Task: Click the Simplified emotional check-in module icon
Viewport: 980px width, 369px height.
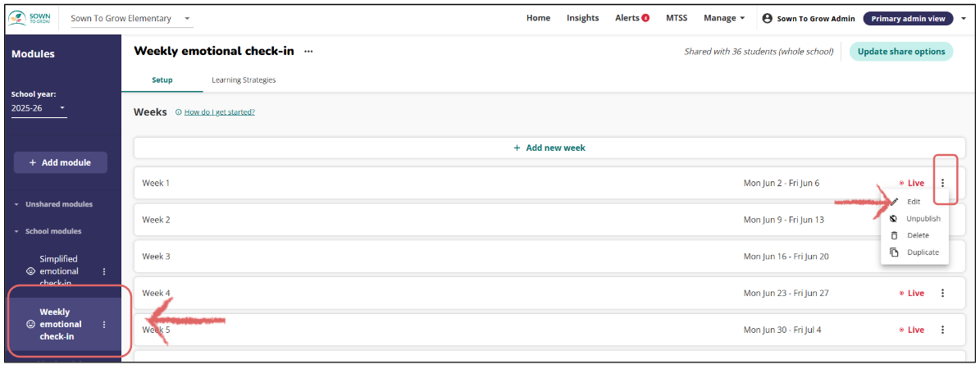Action: point(30,271)
